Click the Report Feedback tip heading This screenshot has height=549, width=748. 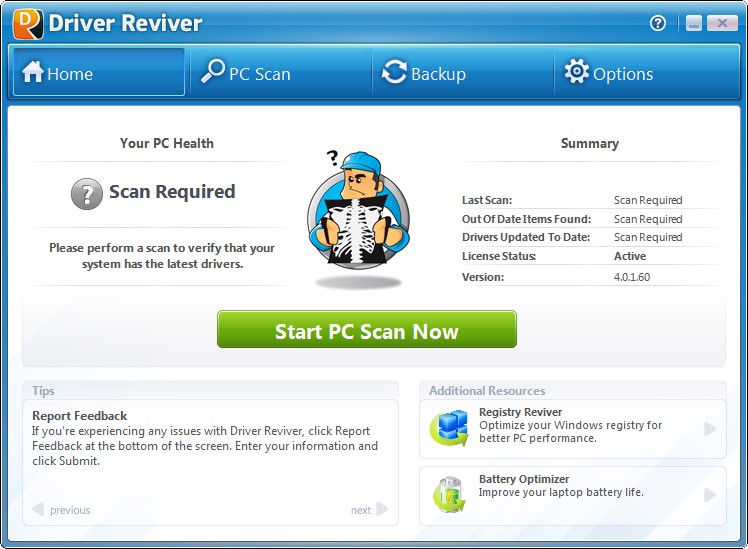pyautogui.click(x=80, y=416)
